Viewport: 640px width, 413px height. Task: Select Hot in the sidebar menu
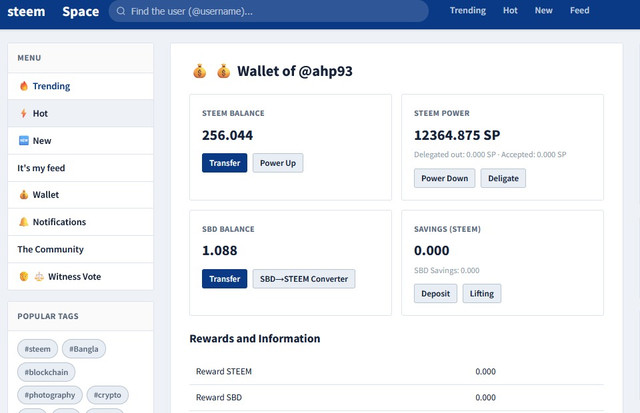coord(80,113)
